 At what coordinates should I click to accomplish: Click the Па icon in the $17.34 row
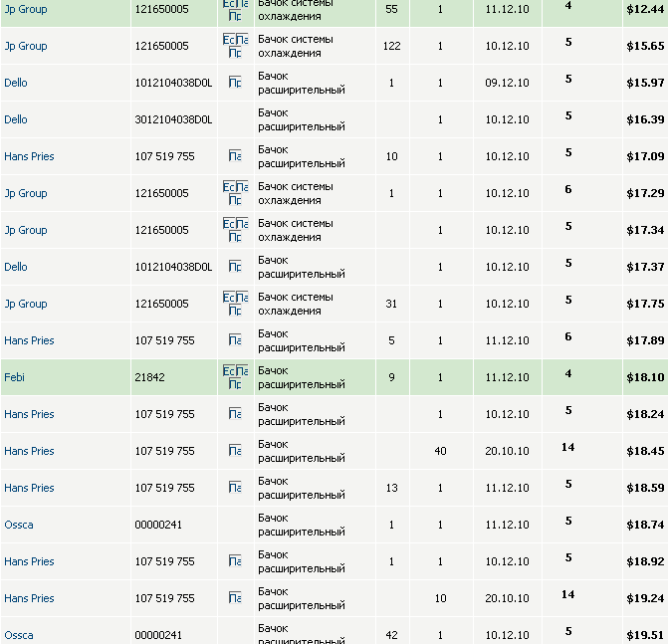point(242,224)
